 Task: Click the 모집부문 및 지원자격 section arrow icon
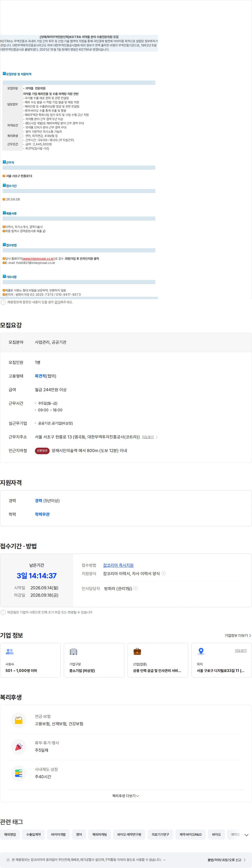(x=4, y=73)
